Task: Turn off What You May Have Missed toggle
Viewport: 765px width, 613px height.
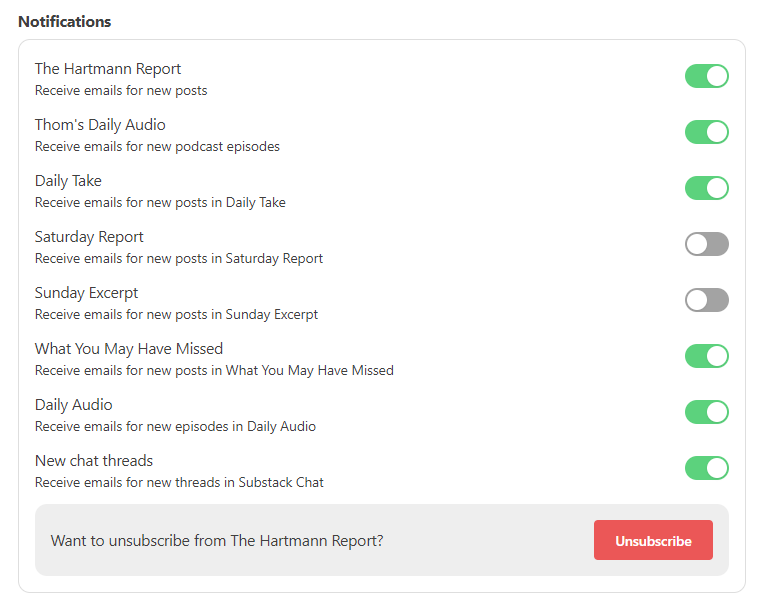Action: (x=706, y=356)
